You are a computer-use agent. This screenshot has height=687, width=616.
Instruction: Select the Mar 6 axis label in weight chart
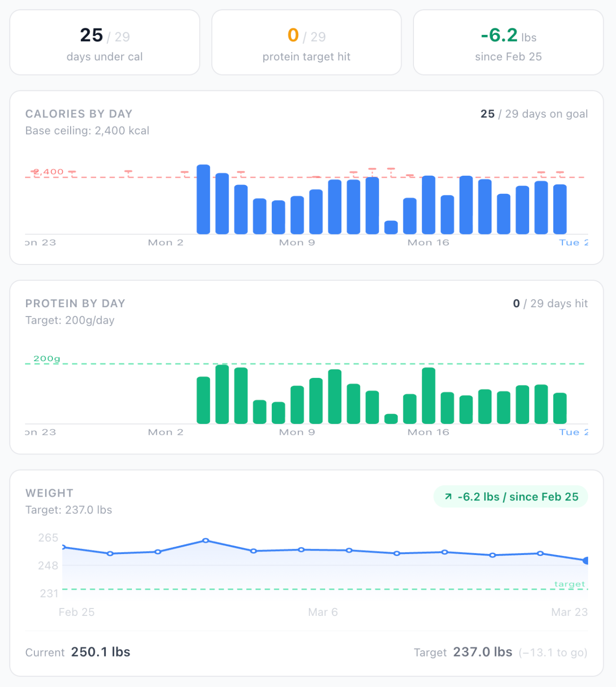pyautogui.click(x=323, y=612)
